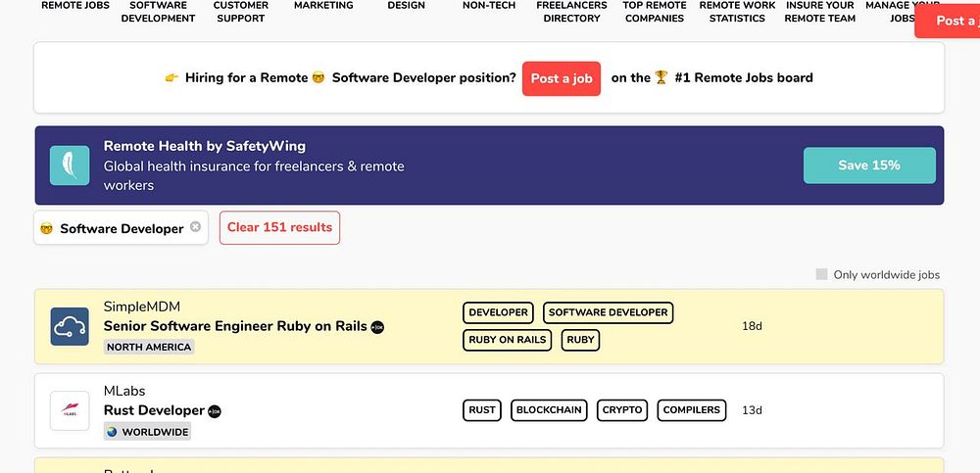The image size is (980, 473).
Task: Click Clear 151 results button
Action: click(x=279, y=227)
